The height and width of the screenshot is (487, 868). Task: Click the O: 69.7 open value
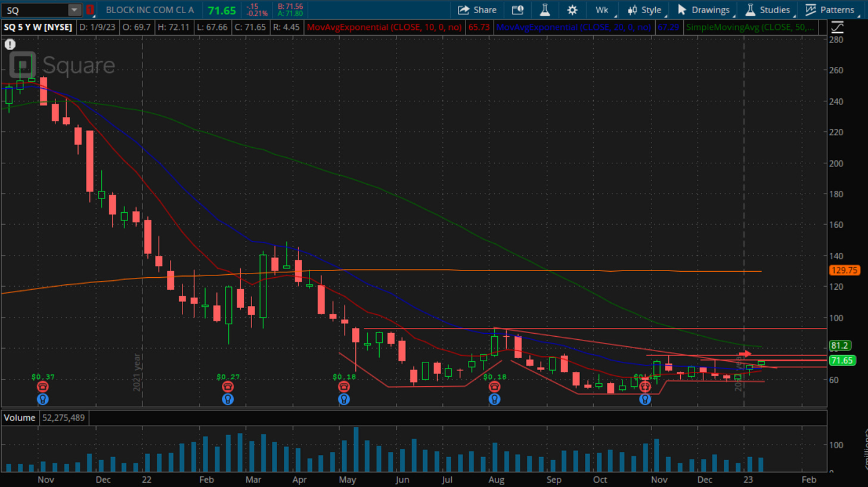(x=137, y=27)
